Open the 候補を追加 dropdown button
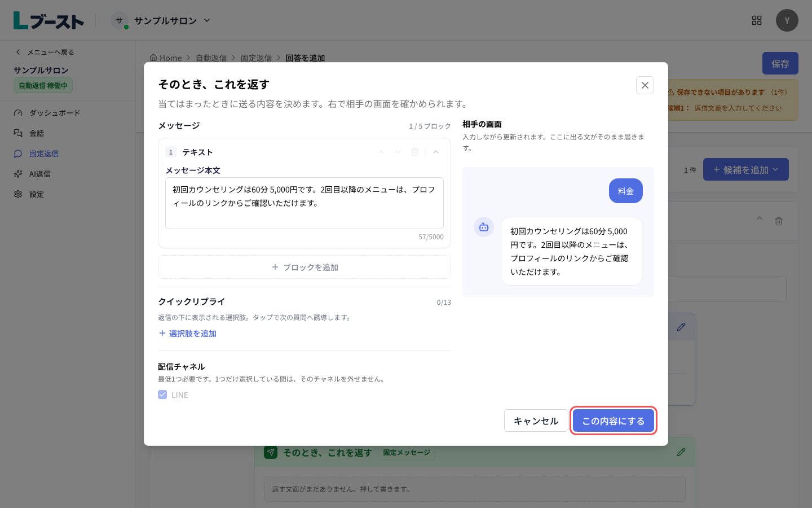 746,169
